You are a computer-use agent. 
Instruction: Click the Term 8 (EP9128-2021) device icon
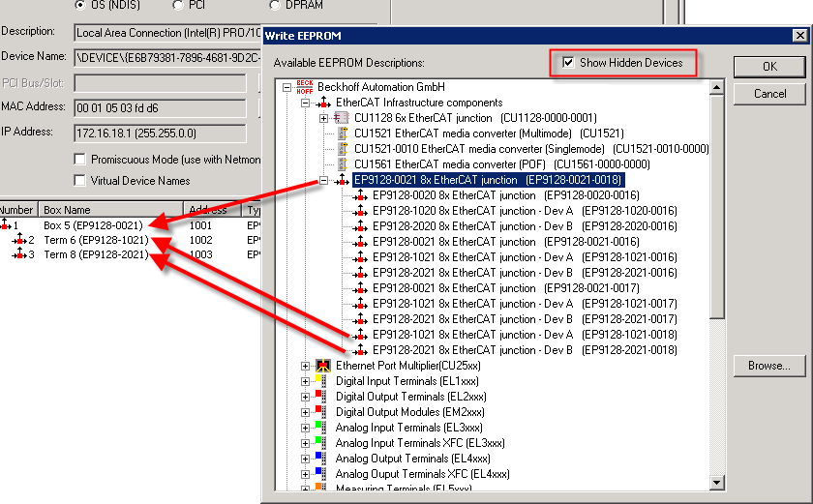(19, 254)
